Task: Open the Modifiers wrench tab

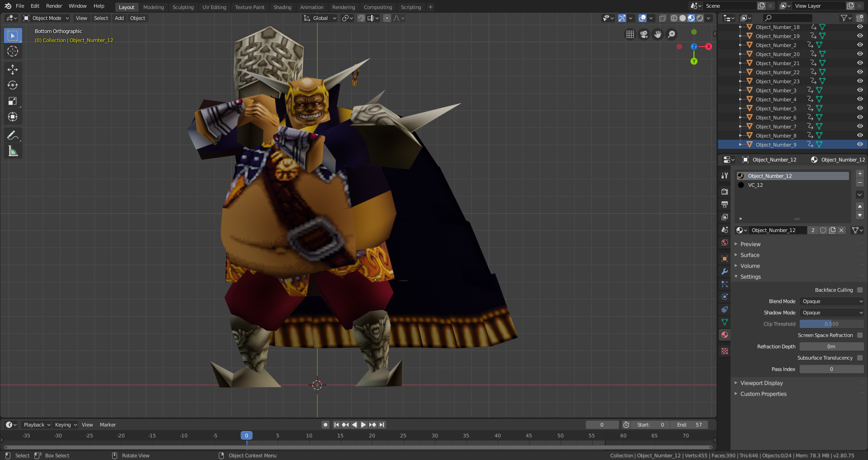Action: coord(725,271)
